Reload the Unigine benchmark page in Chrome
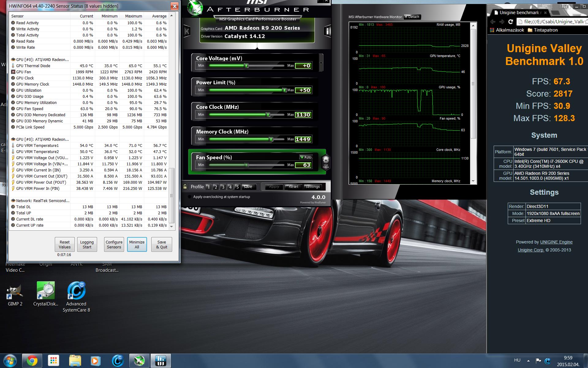 click(x=511, y=21)
